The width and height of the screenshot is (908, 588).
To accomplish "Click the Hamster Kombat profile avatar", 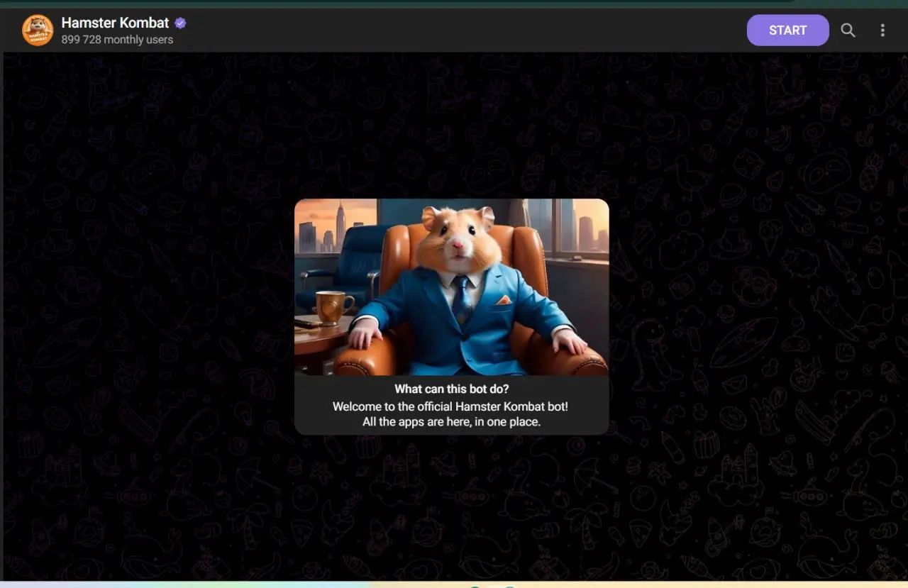I will 38,30.
